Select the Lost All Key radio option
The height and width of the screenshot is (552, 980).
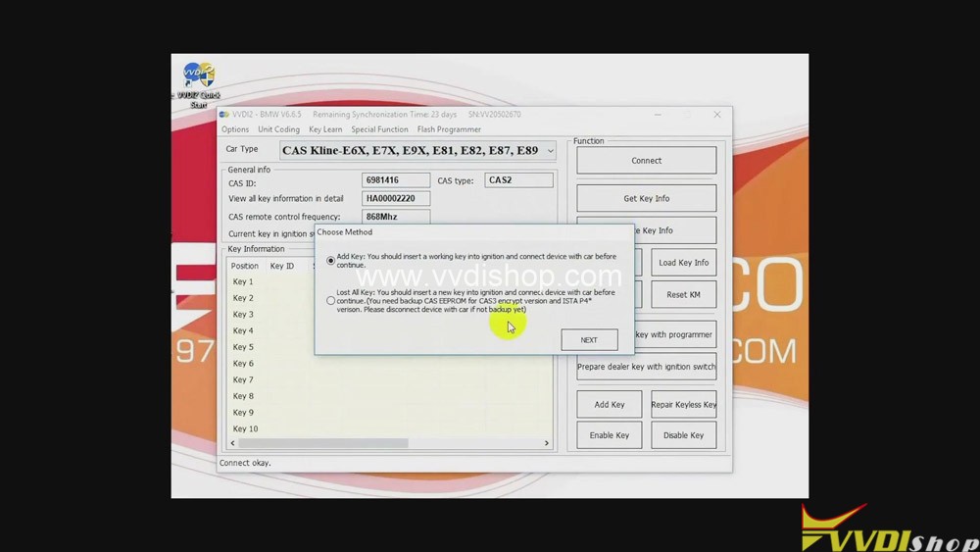tap(331, 301)
